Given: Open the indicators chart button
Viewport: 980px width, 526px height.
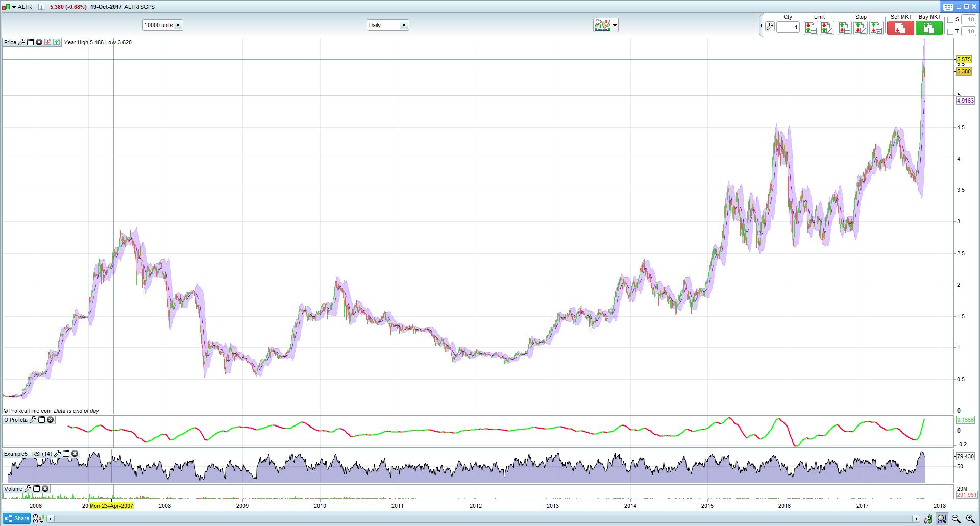Looking at the screenshot, I should [x=602, y=25].
